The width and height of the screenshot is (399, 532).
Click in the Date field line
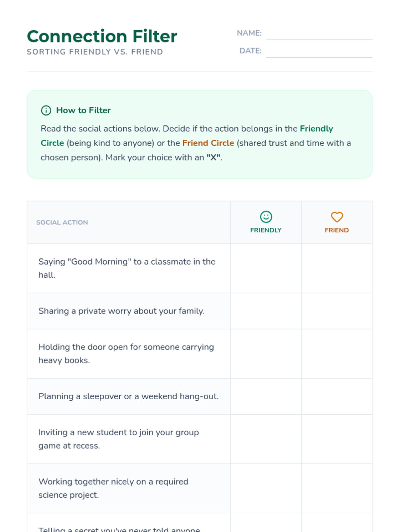coord(319,52)
